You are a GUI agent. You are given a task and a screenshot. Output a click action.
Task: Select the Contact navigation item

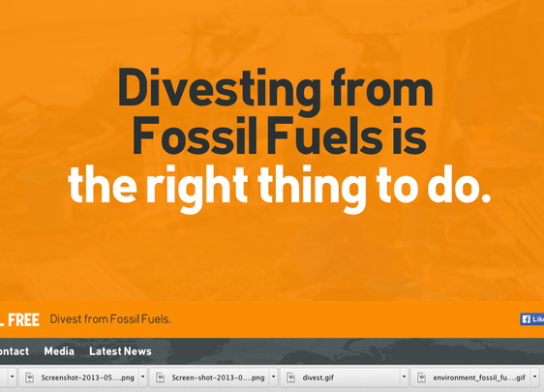click(x=15, y=351)
